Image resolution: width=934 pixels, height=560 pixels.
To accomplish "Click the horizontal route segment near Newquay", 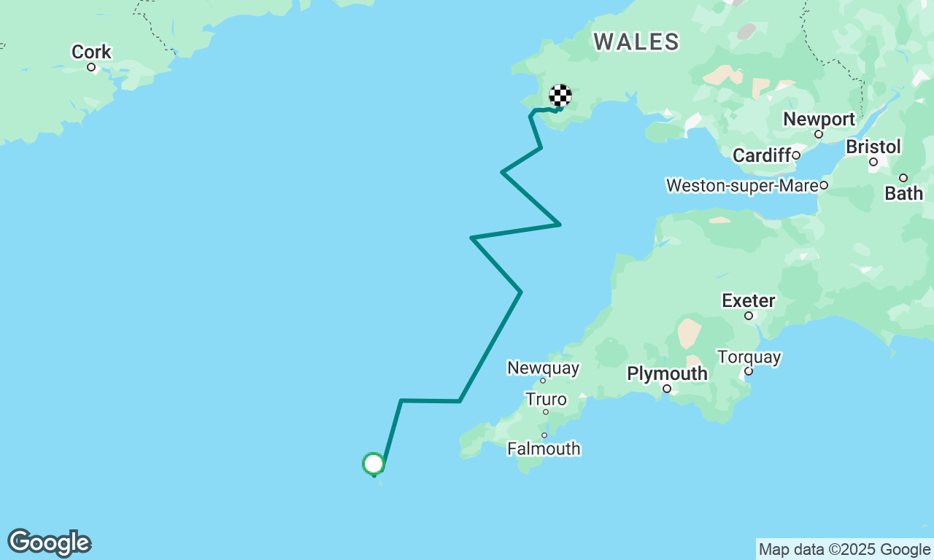I will pyautogui.click(x=431, y=400).
